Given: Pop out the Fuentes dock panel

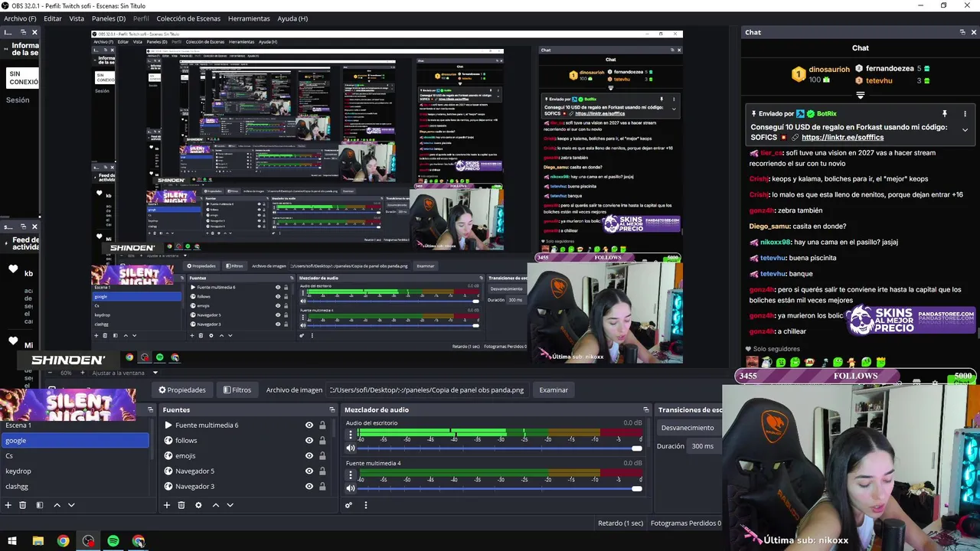Looking at the screenshot, I should pos(332,410).
